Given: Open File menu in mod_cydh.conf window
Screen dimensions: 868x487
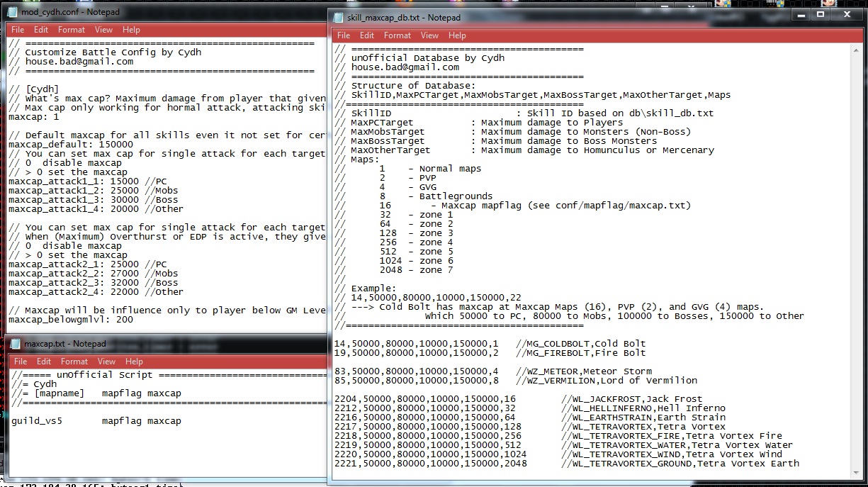Looking at the screenshot, I should (18, 30).
